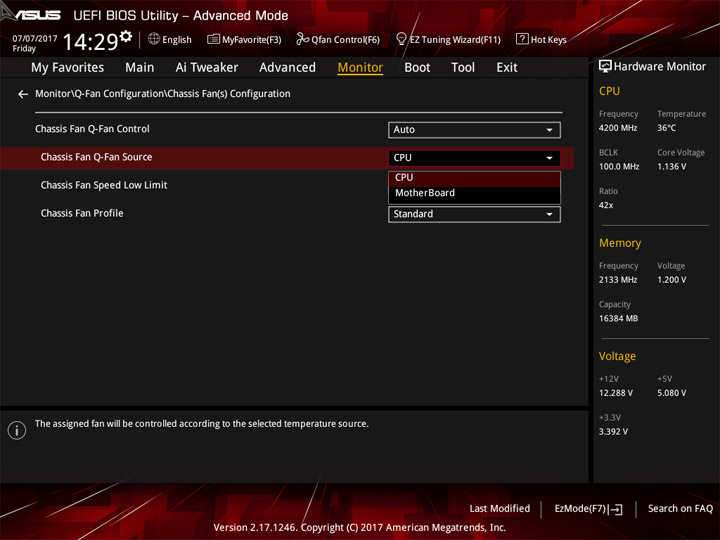Click the Memory section heading

620,243
